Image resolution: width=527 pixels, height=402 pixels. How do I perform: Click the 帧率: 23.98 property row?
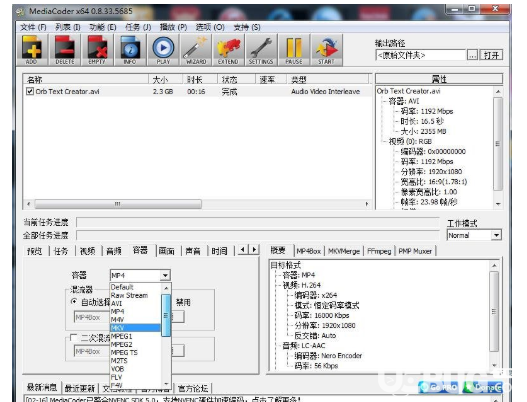[x=429, y=202]
